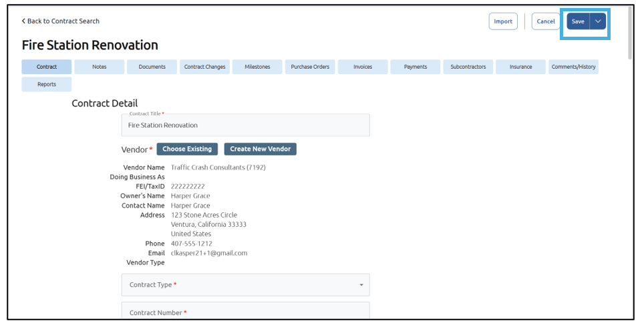Expand the Contract Type dropdown
This screenshot has width=644, height=331.
click(x=245, y=285)
